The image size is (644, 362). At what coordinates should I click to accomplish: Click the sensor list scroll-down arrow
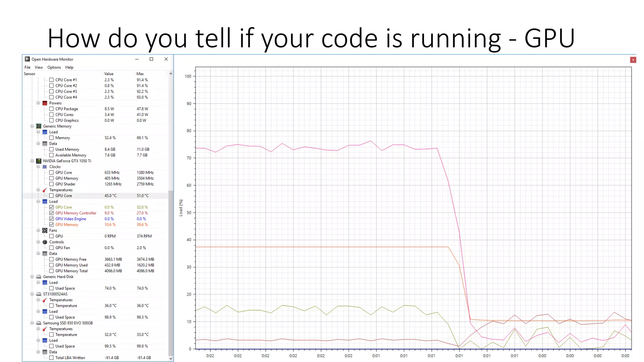click(171, 359)
